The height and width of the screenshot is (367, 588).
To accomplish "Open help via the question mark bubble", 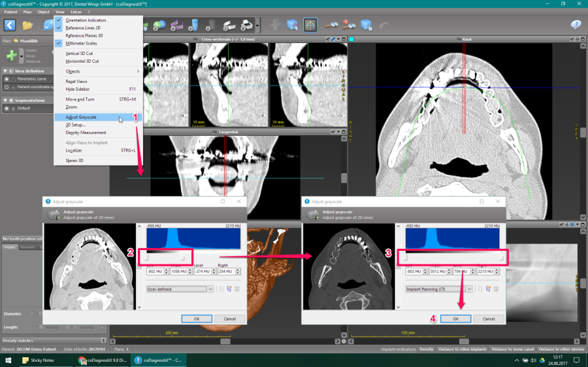I will coord(576,25).
